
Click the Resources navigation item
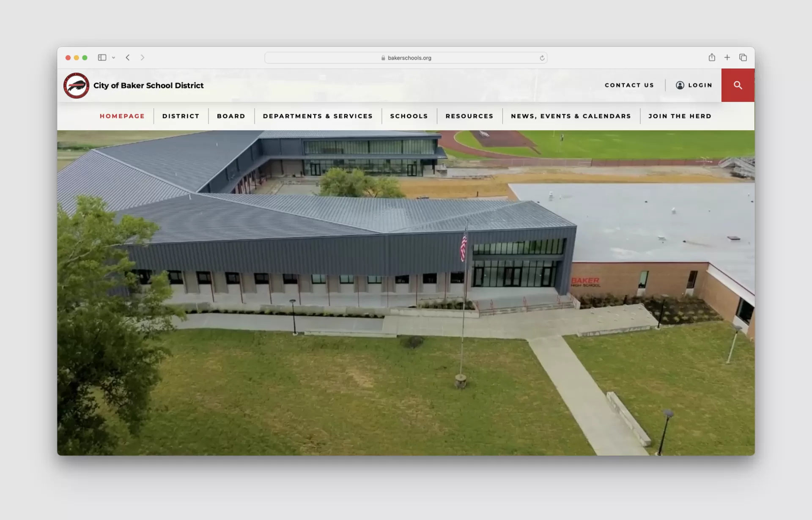point(469,116)
